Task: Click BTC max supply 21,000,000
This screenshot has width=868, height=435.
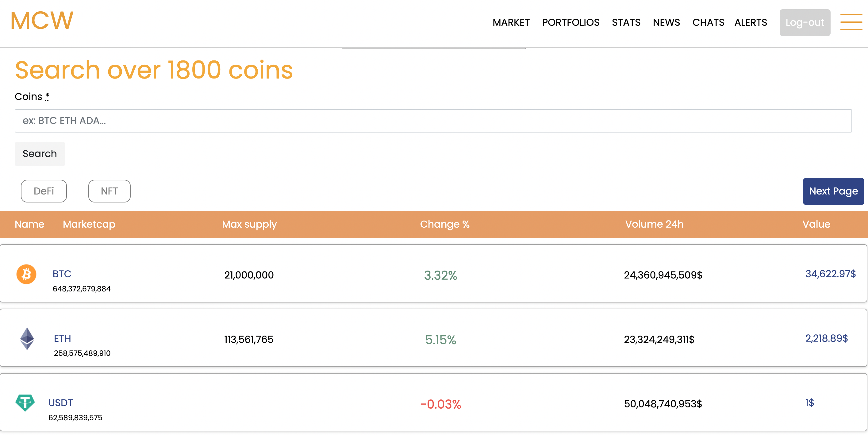Action: pos(249,275)
